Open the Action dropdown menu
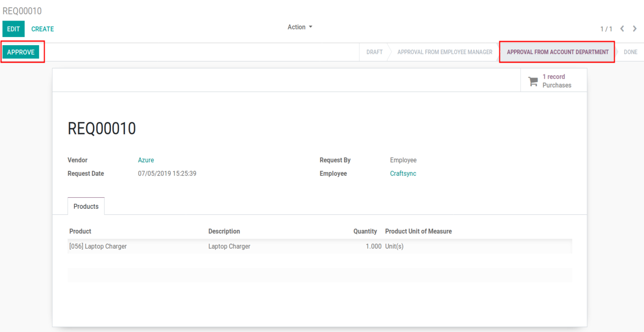This screenshot has width=644, height=332. [x=299, y=27]
